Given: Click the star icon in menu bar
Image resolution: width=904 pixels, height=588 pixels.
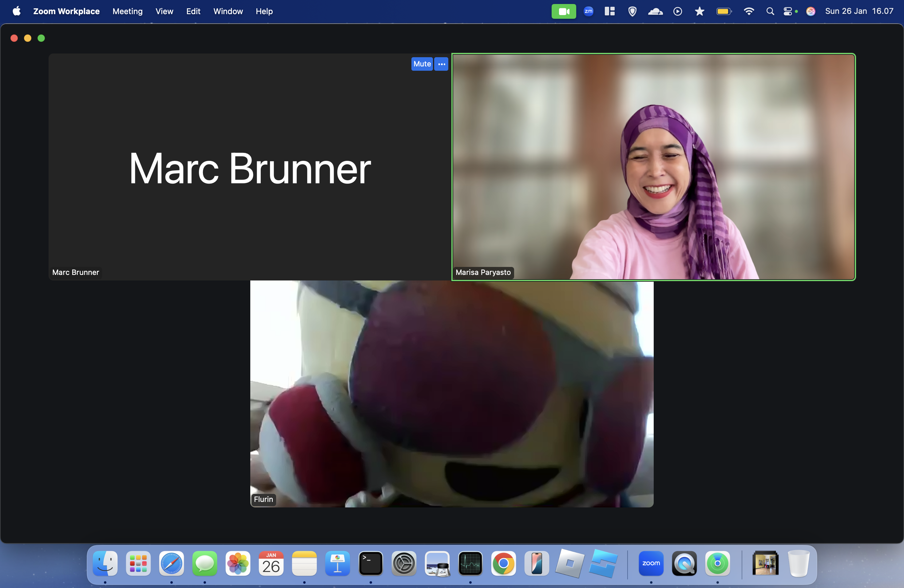Looking at the screenshot, I should click(700, 11).
